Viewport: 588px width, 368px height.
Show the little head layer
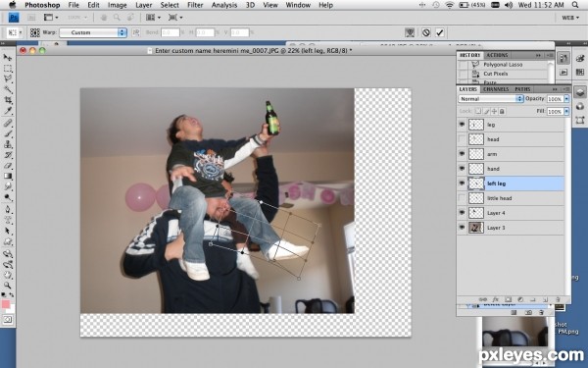tap(462, 197)
